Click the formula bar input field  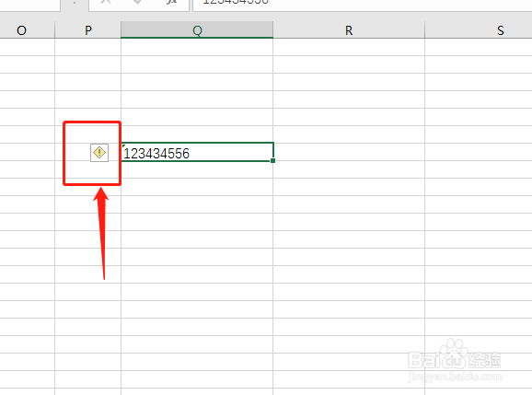pyautogui.click(x=363, y=5)
